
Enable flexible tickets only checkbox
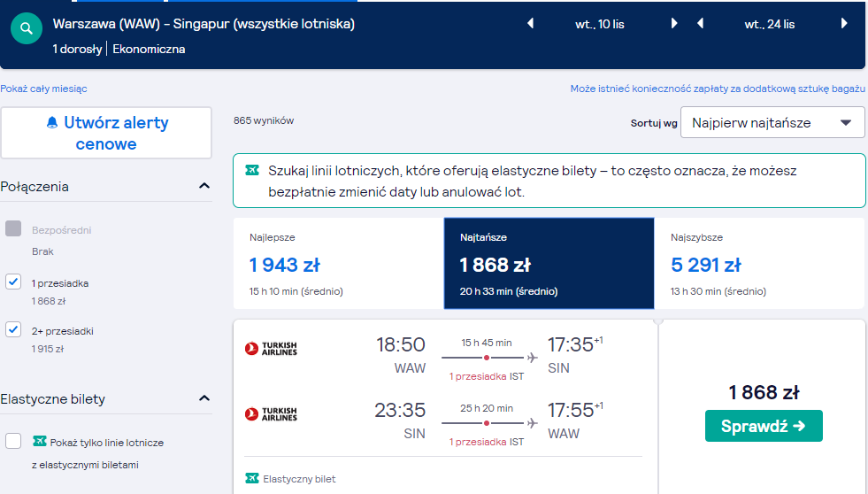tap(13, 441)
